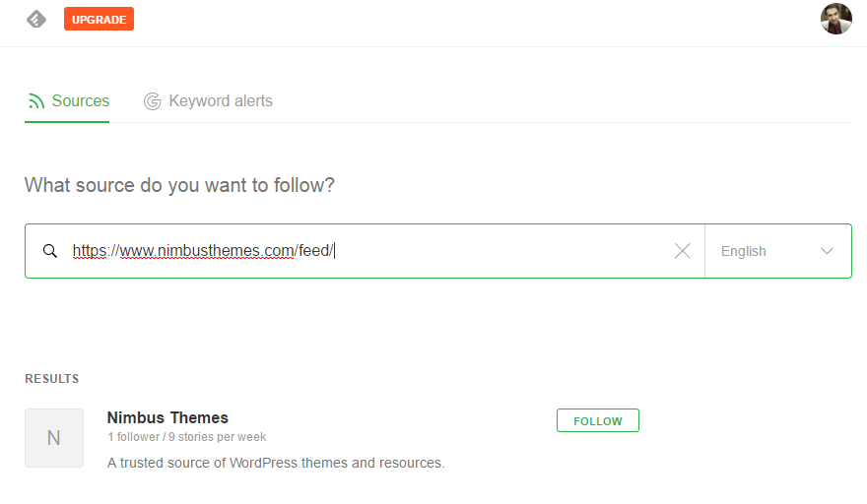867x504 pixels.
Task: Click the Nimbus Themes N thumbnail
Action: 54,438
